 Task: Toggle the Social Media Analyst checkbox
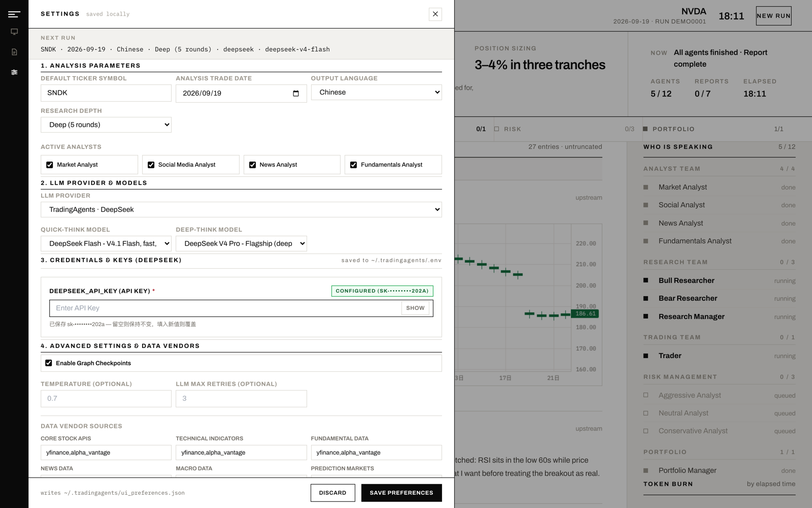click(x=151, y=165)
